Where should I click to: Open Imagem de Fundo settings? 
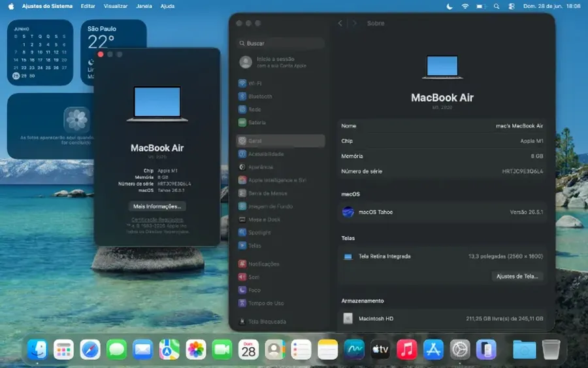[x=280, y=207]
